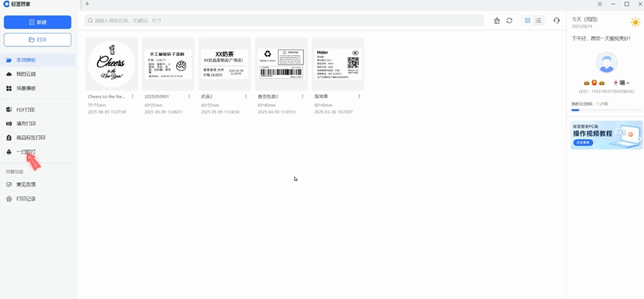644x299 pixels.
Task: Click the 本地模板 folder icon
Action: [x=9, y=60]
